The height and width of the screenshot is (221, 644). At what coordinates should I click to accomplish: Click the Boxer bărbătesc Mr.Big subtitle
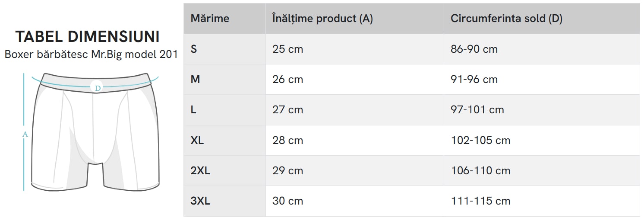coord(91,55)
